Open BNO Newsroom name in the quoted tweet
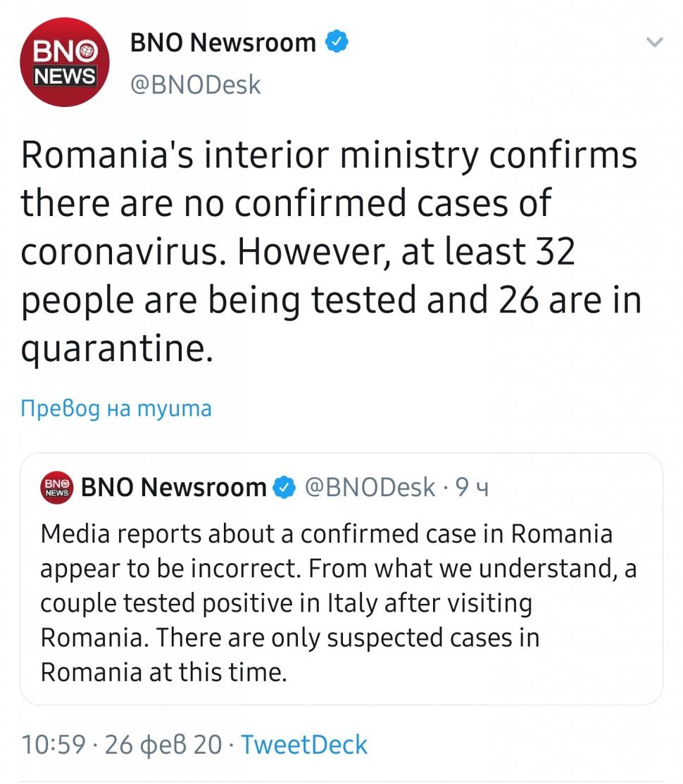683x784 pixels. point(174,488)
